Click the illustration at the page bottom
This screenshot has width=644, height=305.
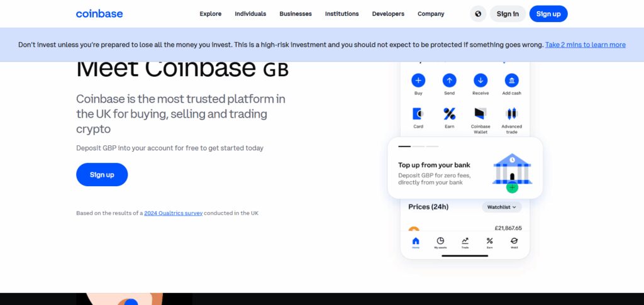coord(134,299)
